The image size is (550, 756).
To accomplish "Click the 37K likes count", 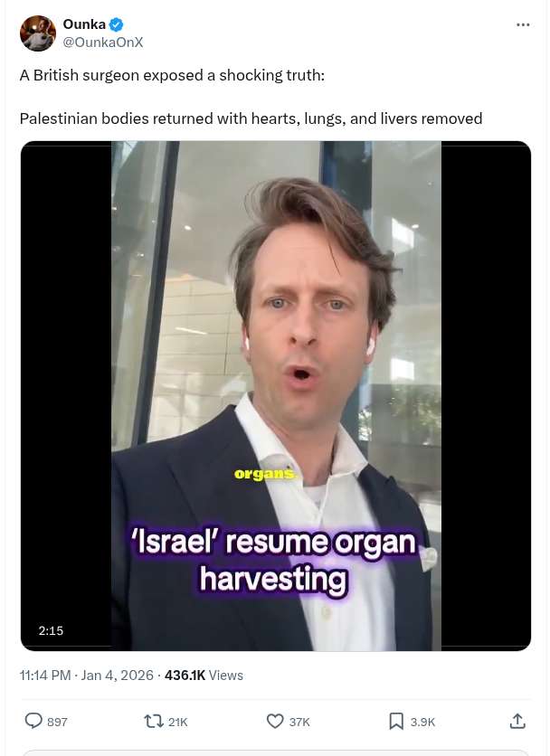I will point(299,722).
